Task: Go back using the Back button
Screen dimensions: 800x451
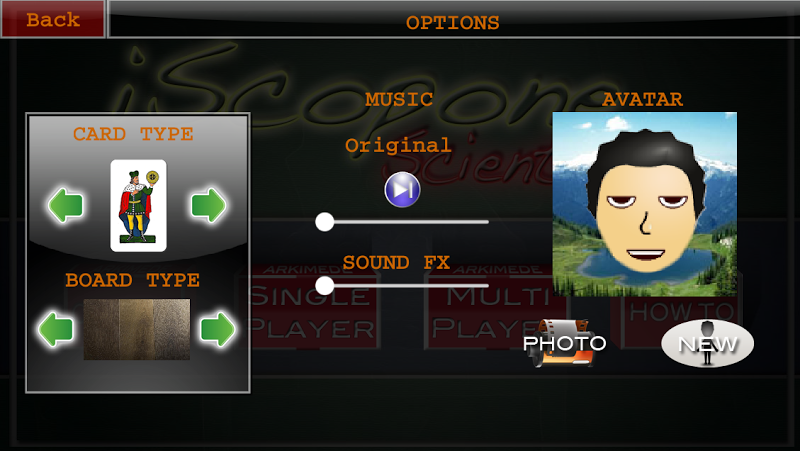Action: point(53,19)
